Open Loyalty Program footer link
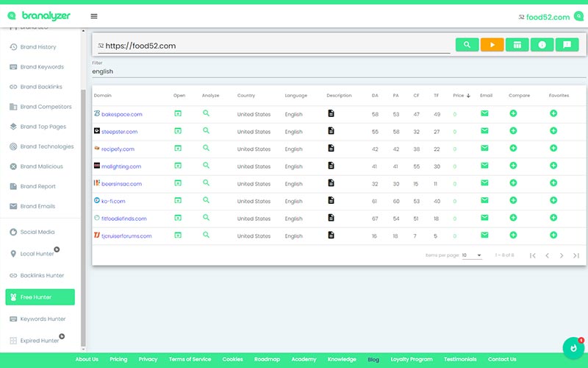Image resolution: width=588 pixels, height=368 pixels. [412, 359]
